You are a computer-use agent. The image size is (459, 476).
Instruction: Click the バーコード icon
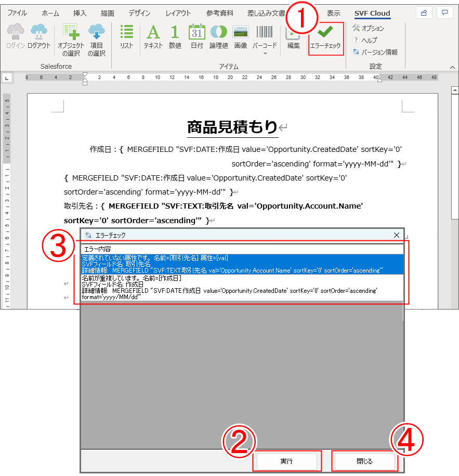point(265,32)
